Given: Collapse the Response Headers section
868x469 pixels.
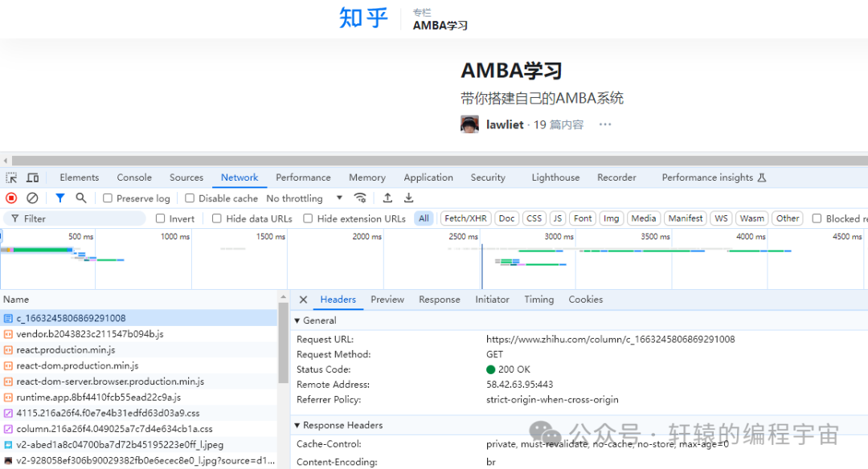Looking at the screenshot, I should coord(297,426).
